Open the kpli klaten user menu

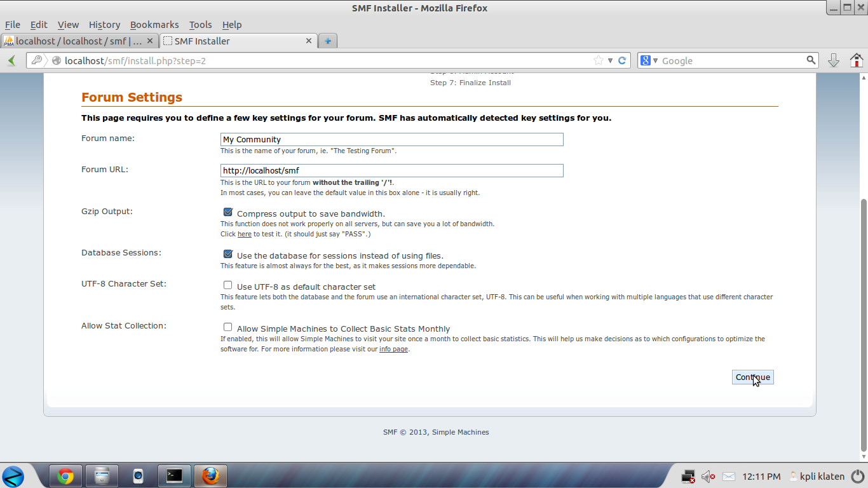817,476
